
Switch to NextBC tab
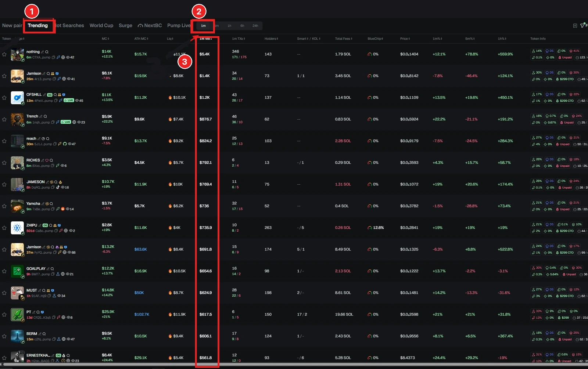[x=150, y=25]
